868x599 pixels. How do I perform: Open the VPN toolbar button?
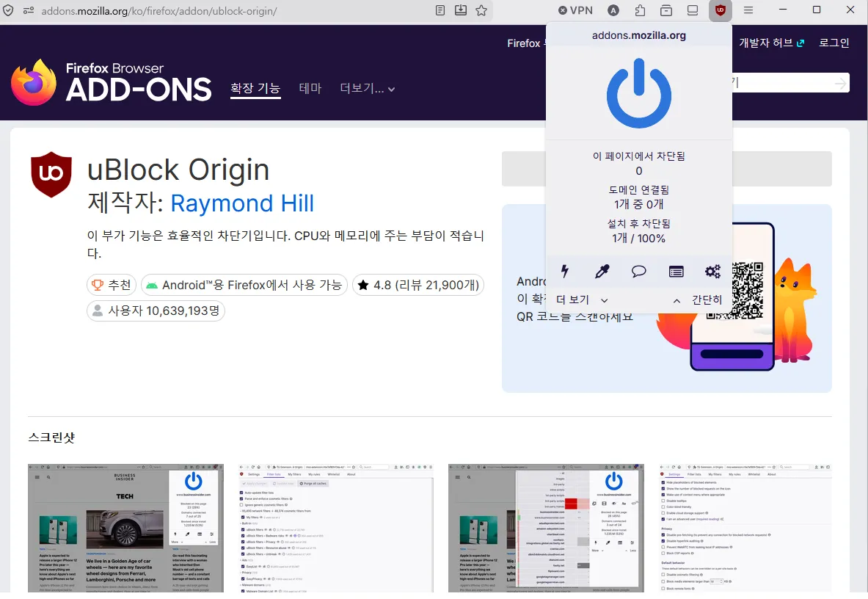click(x=576, y=10)
